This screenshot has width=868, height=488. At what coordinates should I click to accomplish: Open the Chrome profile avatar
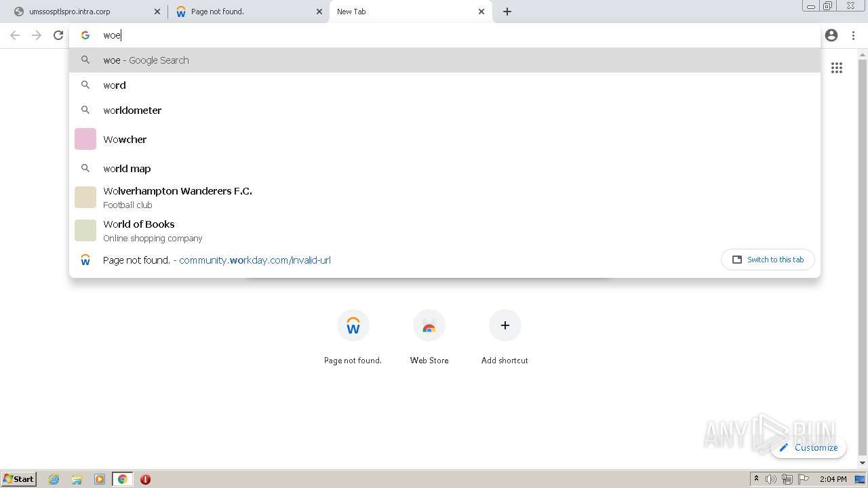tap(831, 35)
